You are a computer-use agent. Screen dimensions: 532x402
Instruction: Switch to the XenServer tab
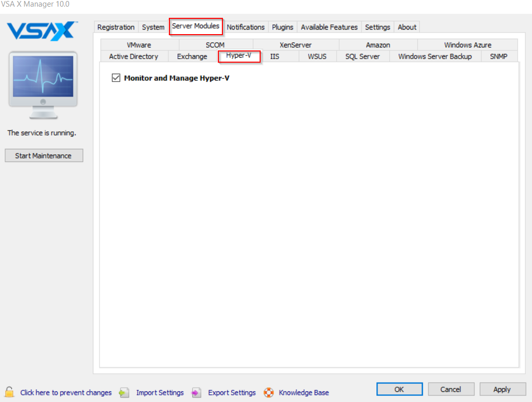[295, 45]
